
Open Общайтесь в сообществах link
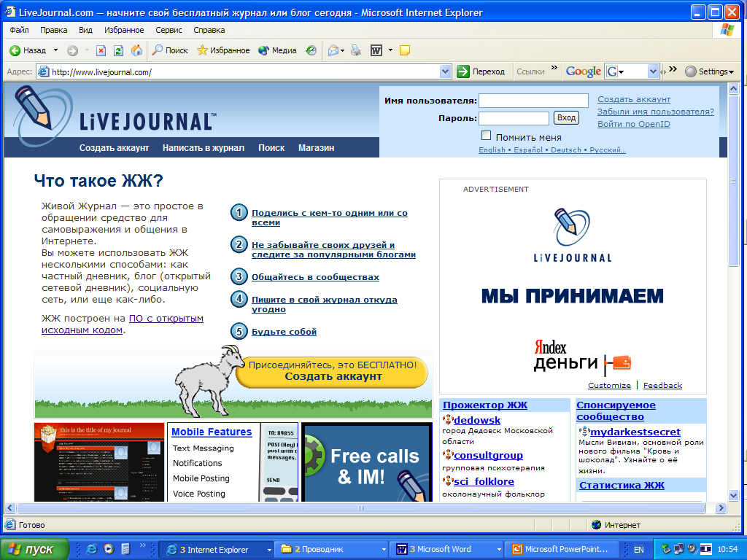tap(315, 276)
